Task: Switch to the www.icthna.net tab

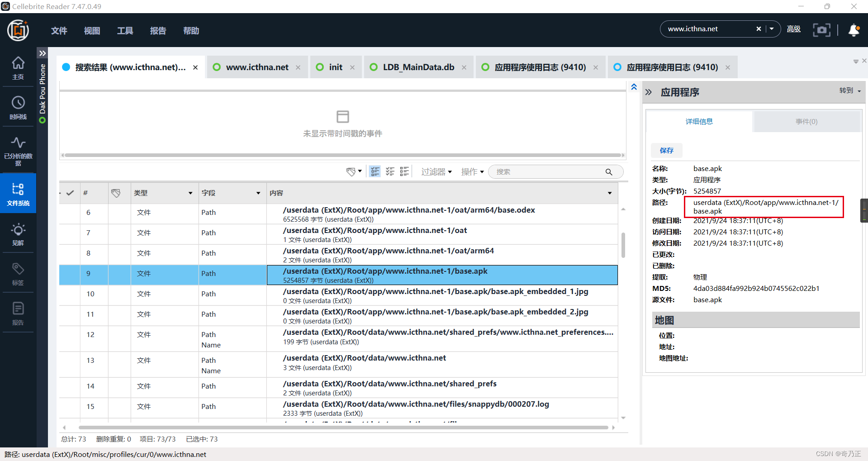Action: point(257,67)
